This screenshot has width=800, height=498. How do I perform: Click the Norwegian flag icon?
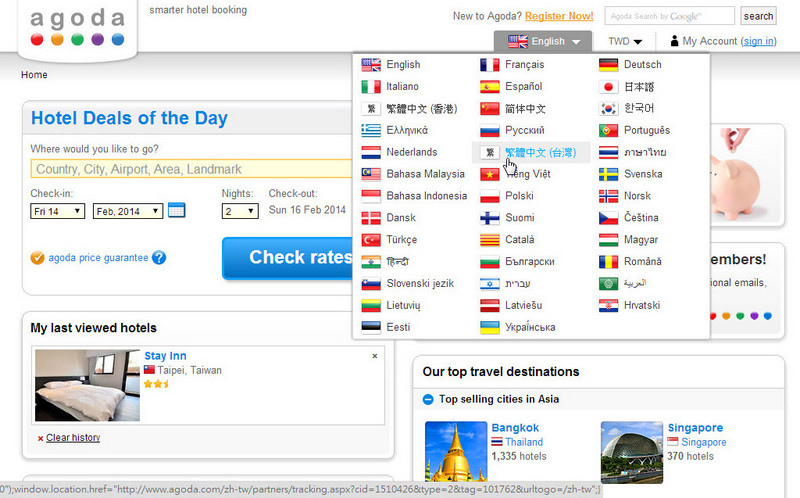tap(609, 196)
